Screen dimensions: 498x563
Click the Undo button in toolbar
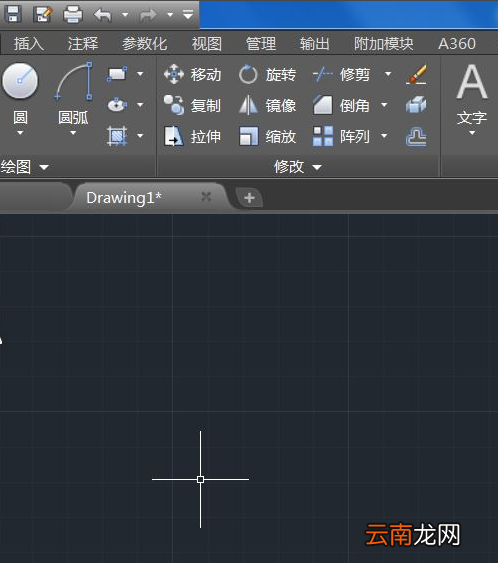pos(103,15)
